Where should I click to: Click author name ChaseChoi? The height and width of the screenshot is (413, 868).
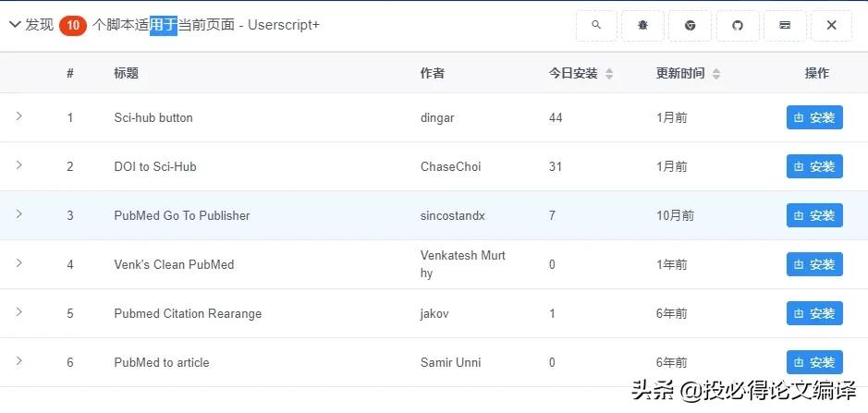point(450,166)
